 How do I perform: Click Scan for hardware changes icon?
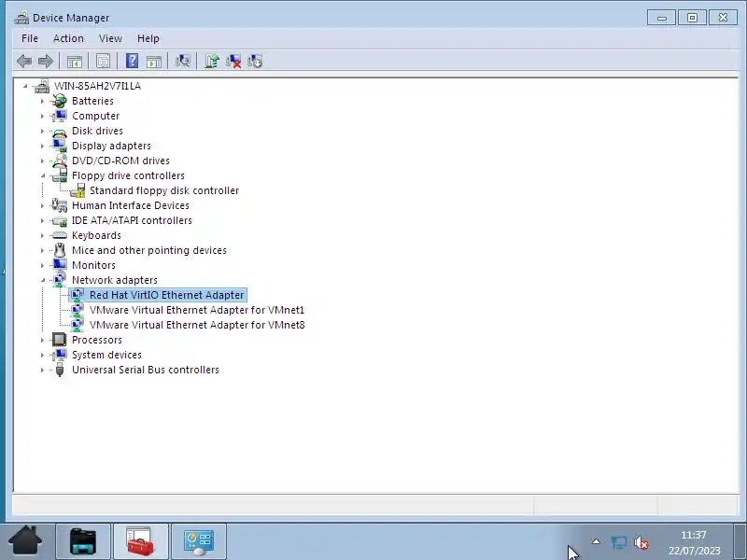click(182, 61)
